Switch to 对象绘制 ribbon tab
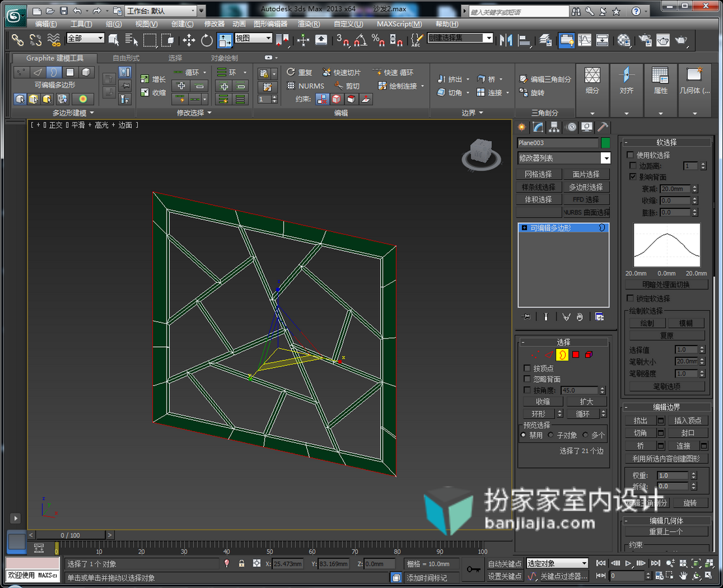Image resolution: width=723 pixels, height=588 pixels. tap(225, 58)
